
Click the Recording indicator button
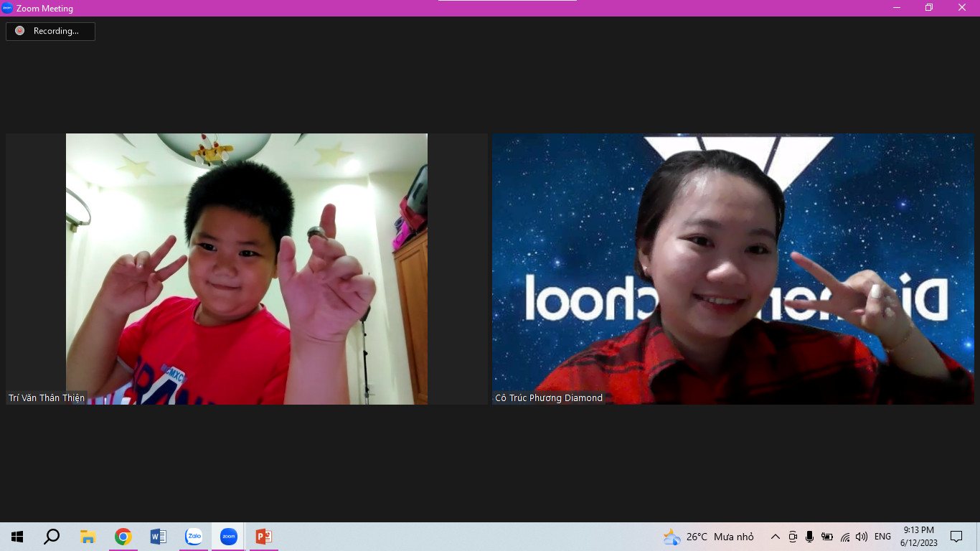pos(50,31)
